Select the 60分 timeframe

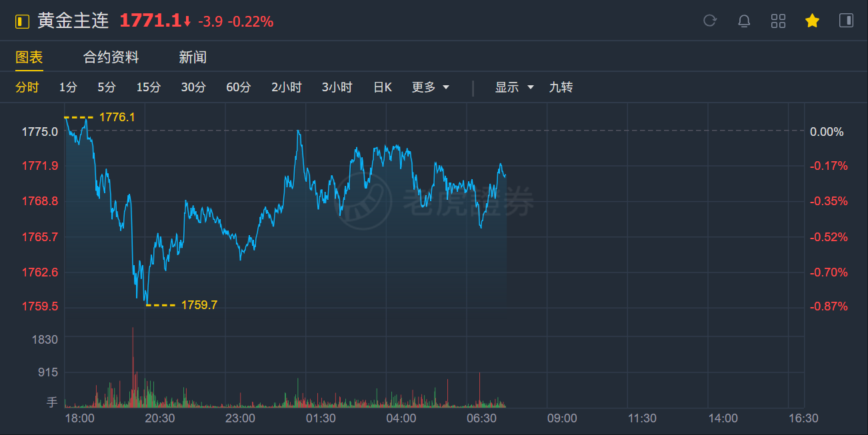point(239,87)
